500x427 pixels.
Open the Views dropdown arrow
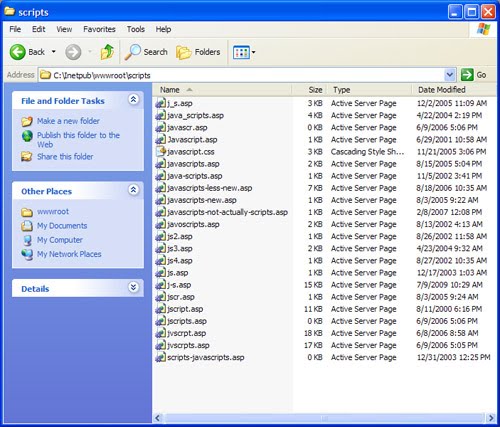(x=254, y=52)
